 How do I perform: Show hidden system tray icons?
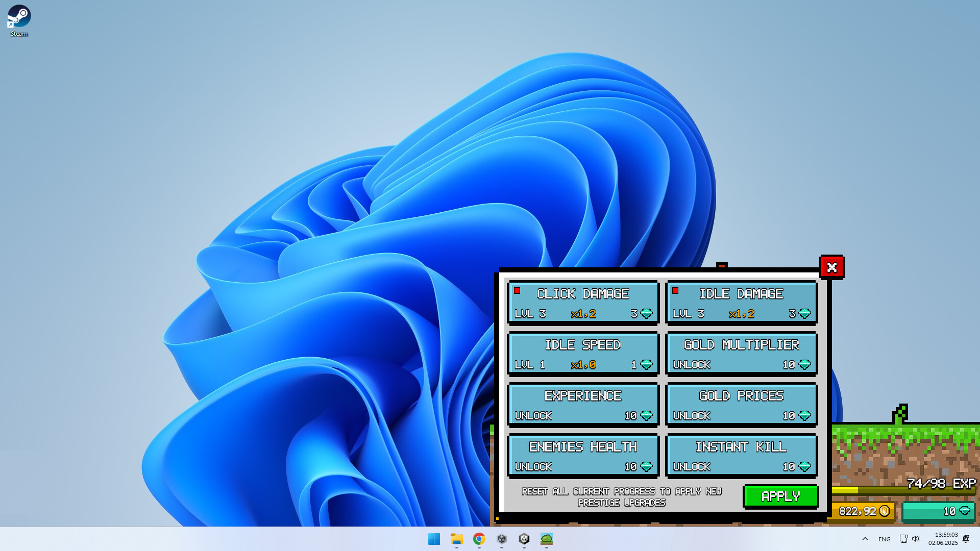[865, 539]
